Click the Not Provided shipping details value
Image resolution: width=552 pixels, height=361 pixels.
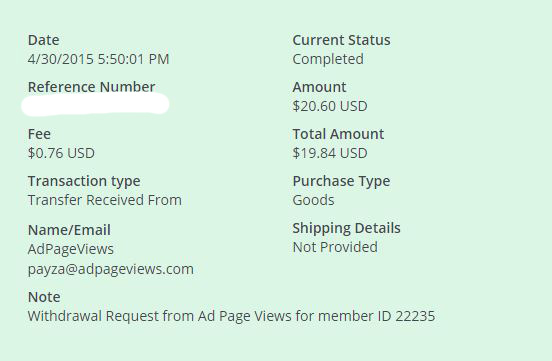coord(335,247)
